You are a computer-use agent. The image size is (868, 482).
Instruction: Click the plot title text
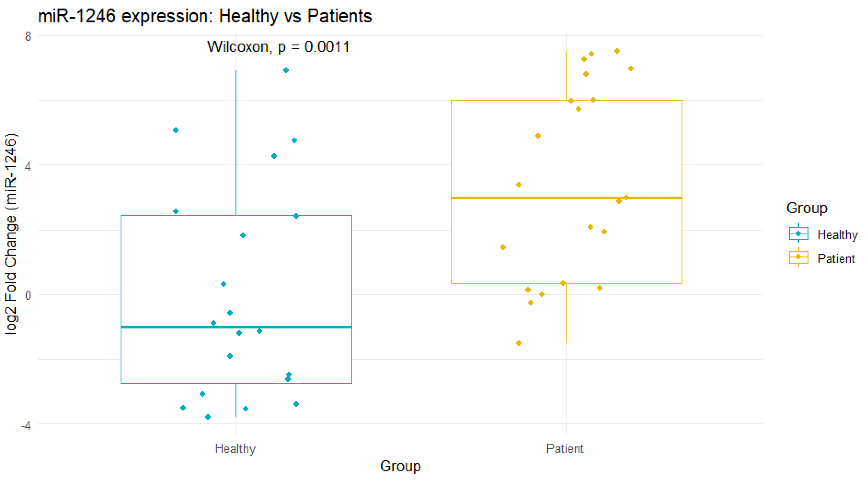click(205, 16)
